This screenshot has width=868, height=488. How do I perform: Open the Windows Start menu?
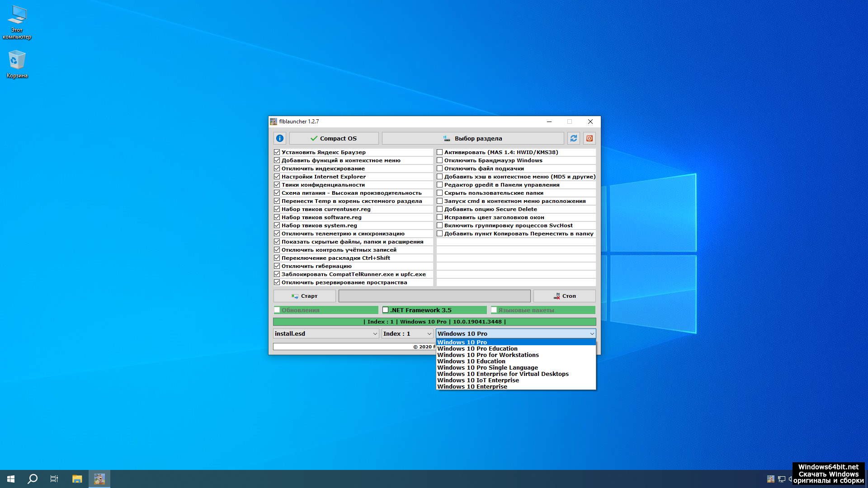coord(11,479)
